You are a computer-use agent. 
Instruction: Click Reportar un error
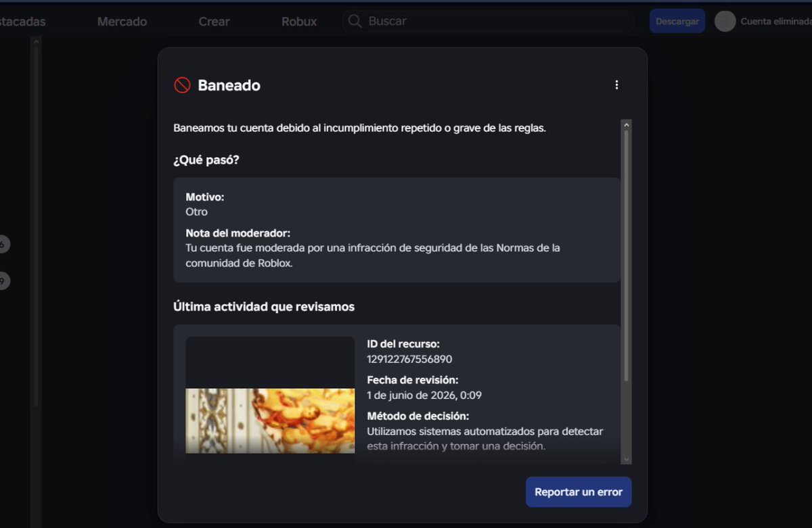[579, 492]
